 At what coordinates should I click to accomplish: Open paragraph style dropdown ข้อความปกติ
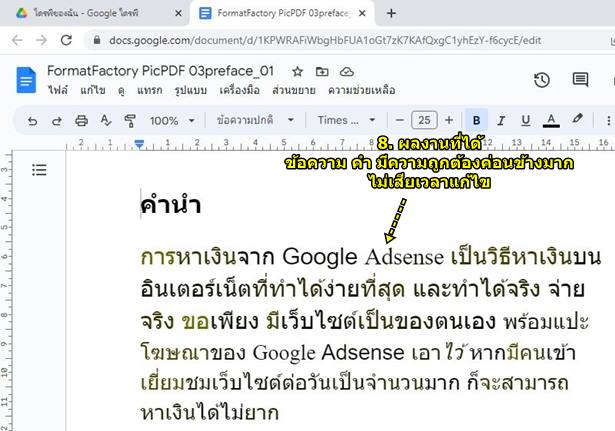click(255, 120)
